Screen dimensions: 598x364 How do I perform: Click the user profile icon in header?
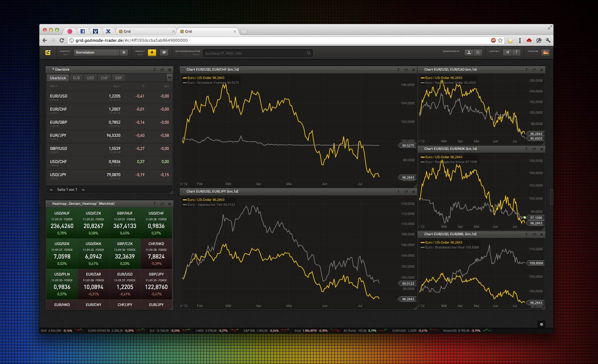tap(469, 52)
